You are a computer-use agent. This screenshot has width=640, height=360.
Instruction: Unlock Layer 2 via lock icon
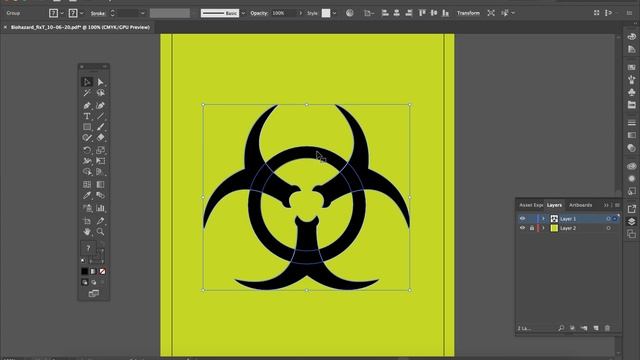point(532,228)
